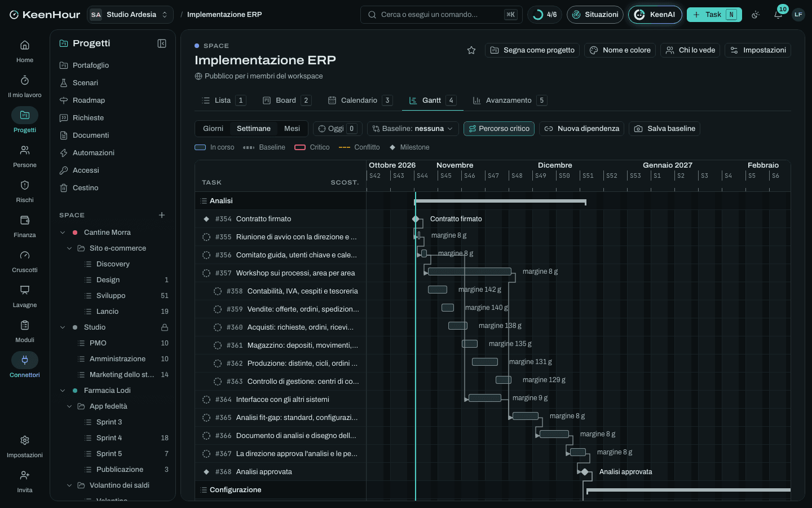Viewport: 812px width, 508px height.
Task: Switch timeline scale to Giorni
Action: (x=213, y=129)
